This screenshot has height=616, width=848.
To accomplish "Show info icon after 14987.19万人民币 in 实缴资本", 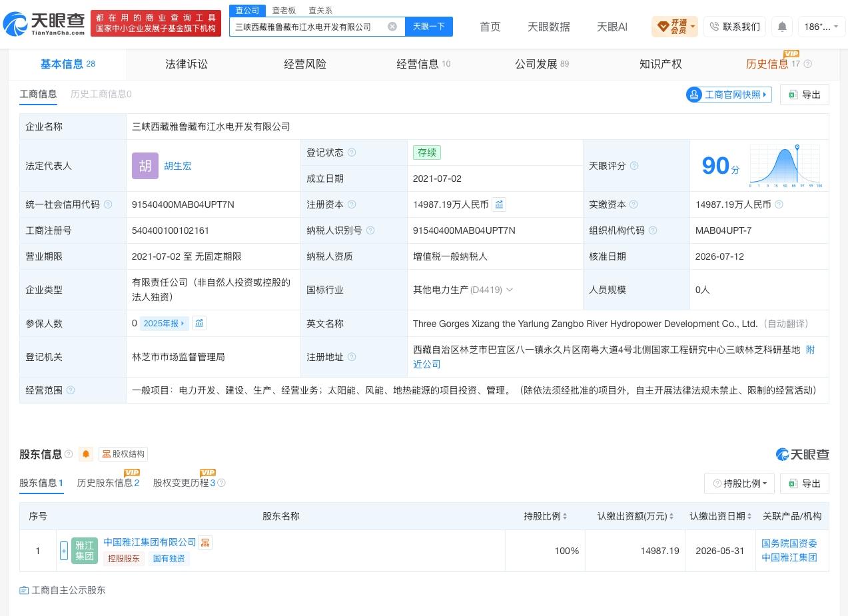I will [x=779, y=204].
